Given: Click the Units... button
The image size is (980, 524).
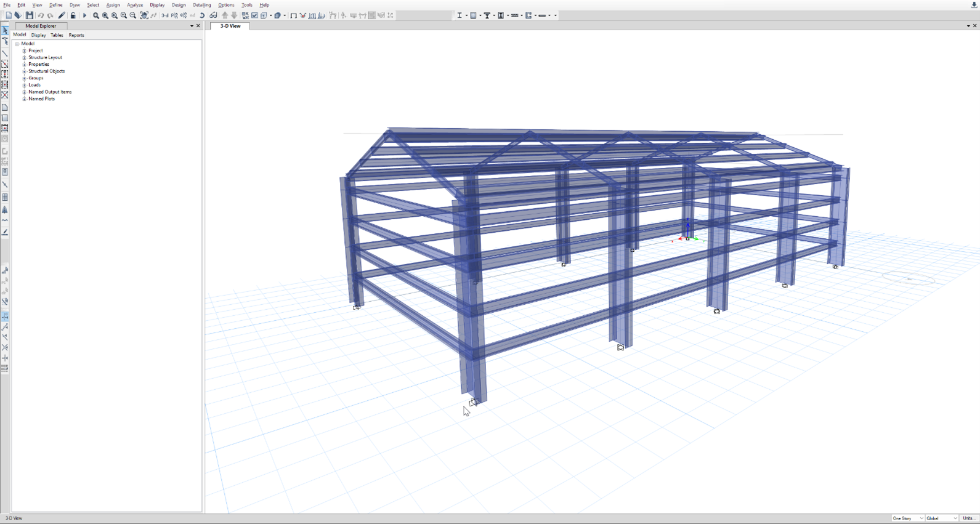Looking at the screenshot, I should [x=968, y=518].
